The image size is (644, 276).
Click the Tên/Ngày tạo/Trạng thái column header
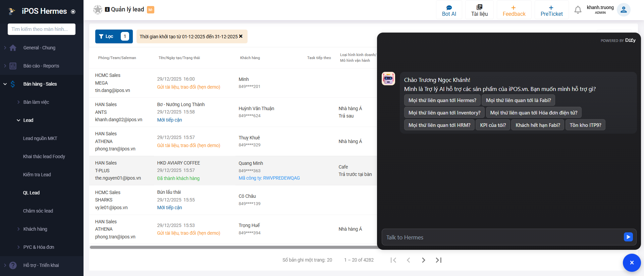[179, 58]
